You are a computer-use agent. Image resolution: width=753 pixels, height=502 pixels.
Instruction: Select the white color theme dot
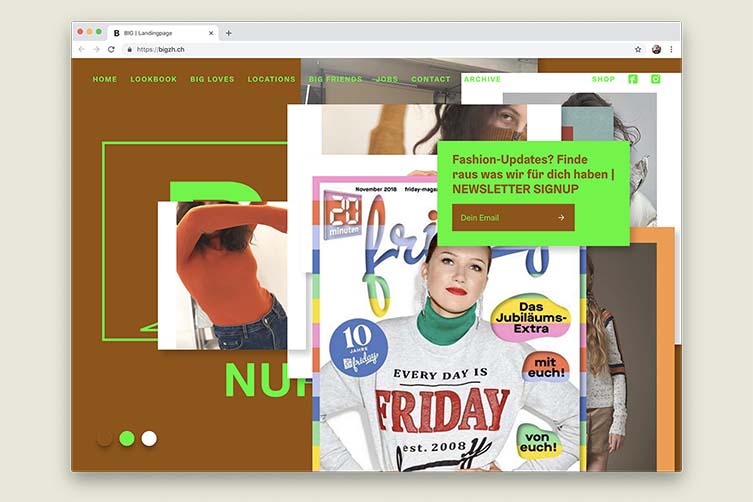pyautogui.click(x=149, y=439)
